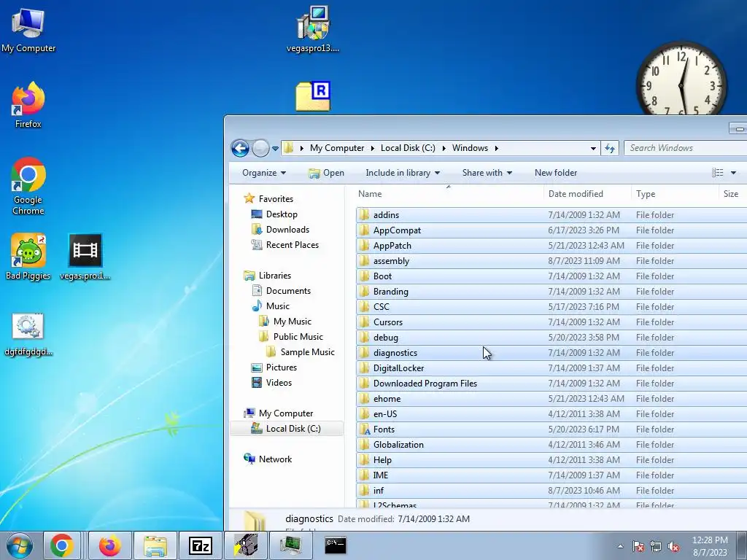Click the Fonts folder icon

point(365,429)
